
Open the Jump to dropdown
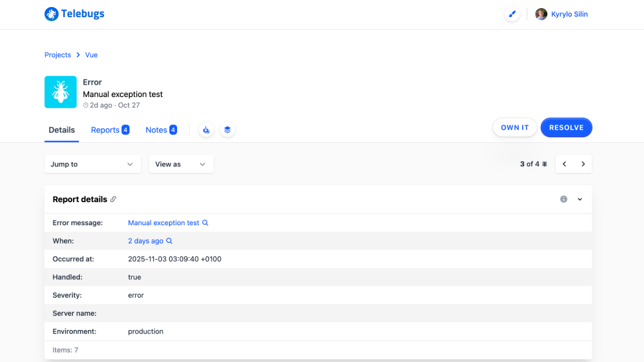point(92,164)
